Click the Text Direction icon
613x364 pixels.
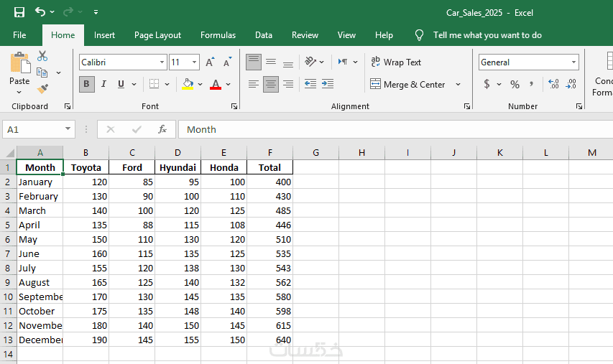point(343,62)
